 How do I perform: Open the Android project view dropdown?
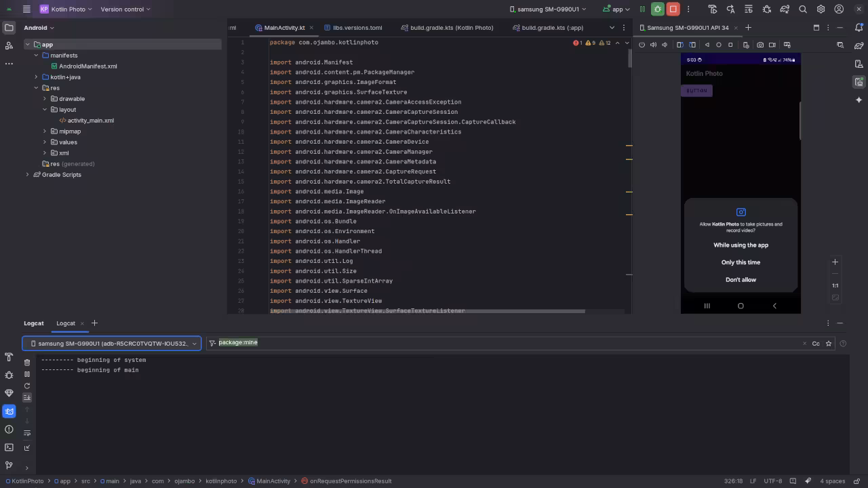coord(39,28)
